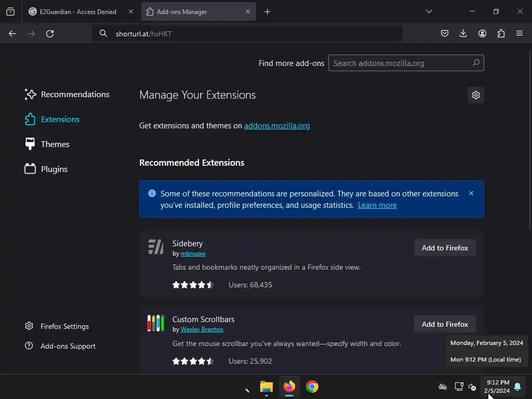Image resolution: width=532 pixels, height=399 pixels.
Task: Click Users: 25,902 text for Custom Scrollbars
Action: (x=250, y=362)
